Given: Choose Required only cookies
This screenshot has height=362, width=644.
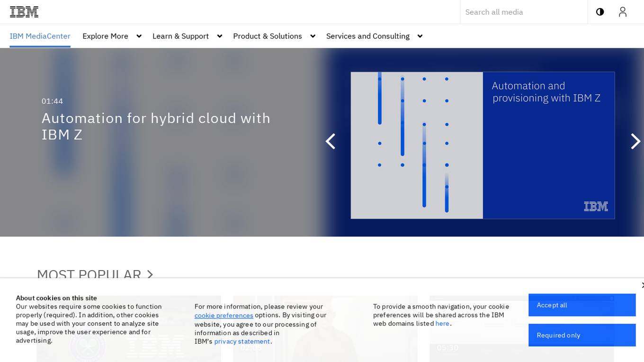Looking at the screenshot, I should point(582,335).
